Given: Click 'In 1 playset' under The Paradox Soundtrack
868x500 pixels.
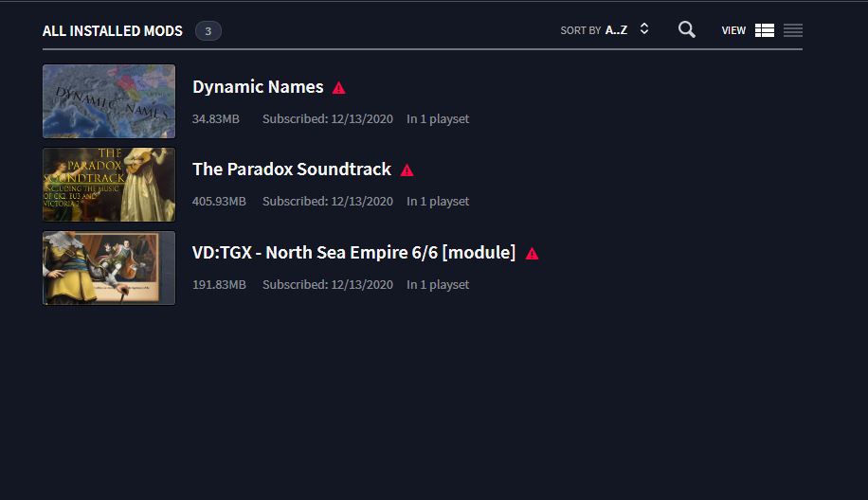Looking at the screenshot, I should pos(438,202).
